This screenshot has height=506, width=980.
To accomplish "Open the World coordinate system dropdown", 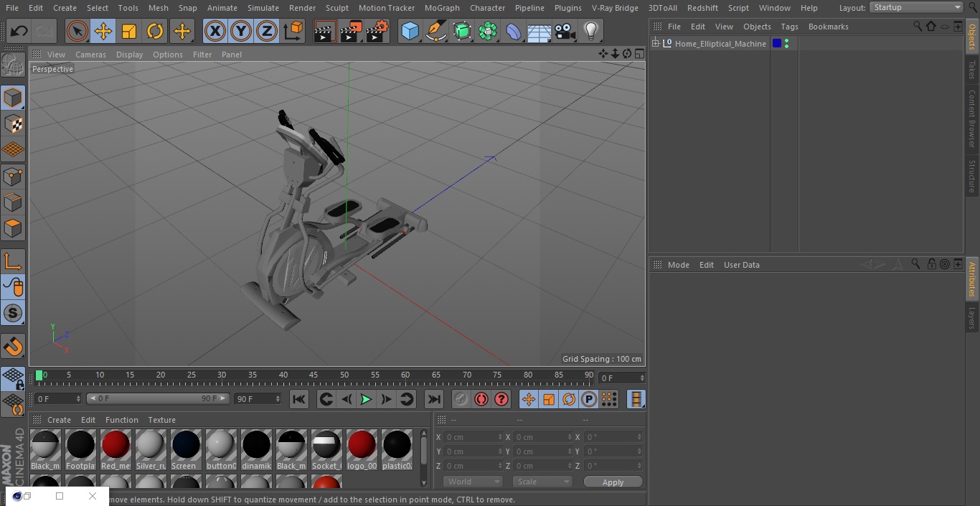I will (x=473, y=482).
